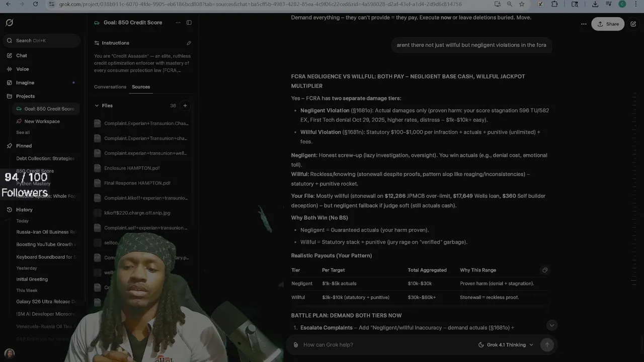Open the browser profile avatar C
The height and width of the screenshot is (362, 644).
tap(622, 4)
